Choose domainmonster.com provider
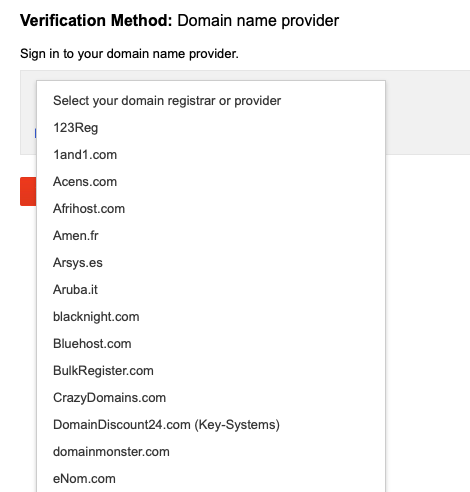 pyautogui.click(x=211, y=452)
